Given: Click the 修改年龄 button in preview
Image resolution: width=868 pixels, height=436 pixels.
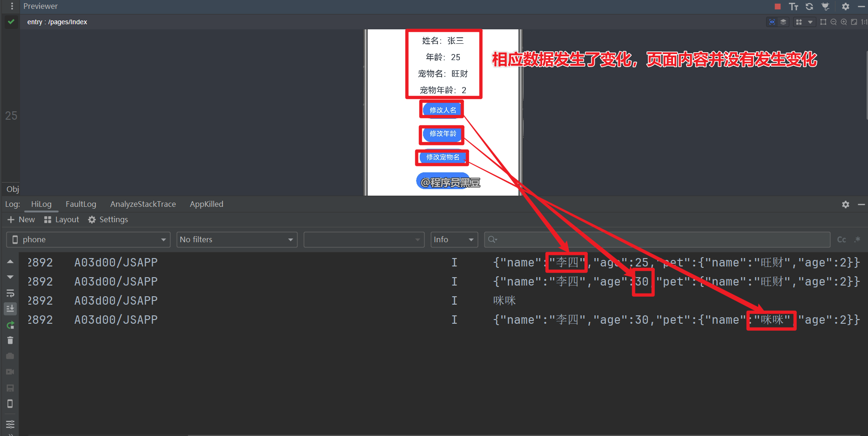Looking at the screenshot, I should 443,134.
